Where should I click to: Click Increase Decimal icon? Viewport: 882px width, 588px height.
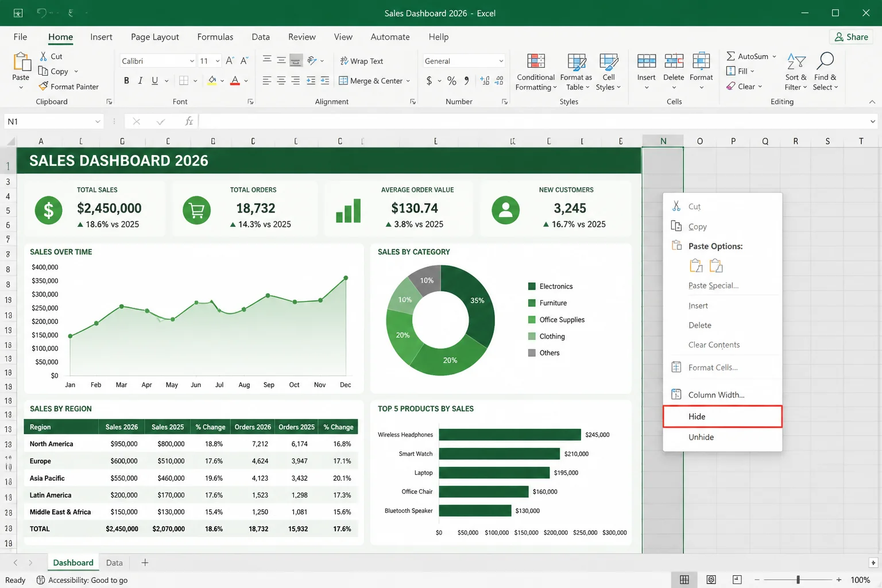tap(485, 80)
